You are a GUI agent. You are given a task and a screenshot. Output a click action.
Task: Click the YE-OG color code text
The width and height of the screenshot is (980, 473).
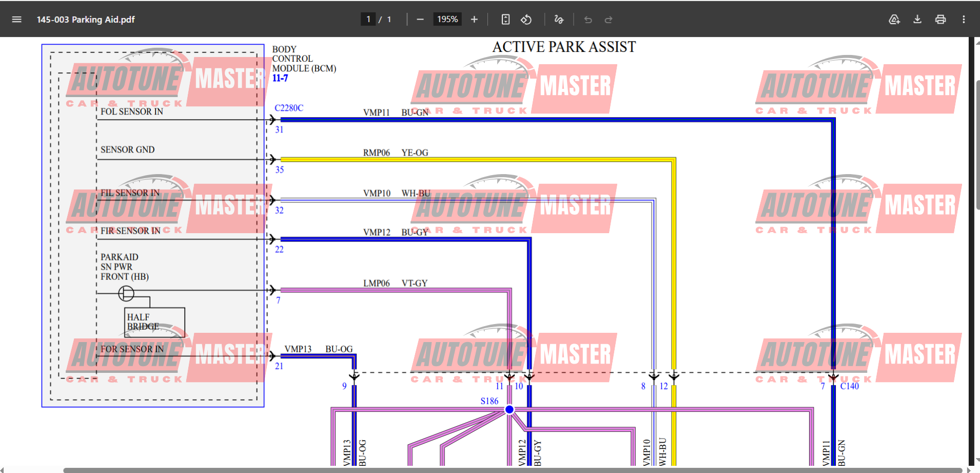point(415,153)
